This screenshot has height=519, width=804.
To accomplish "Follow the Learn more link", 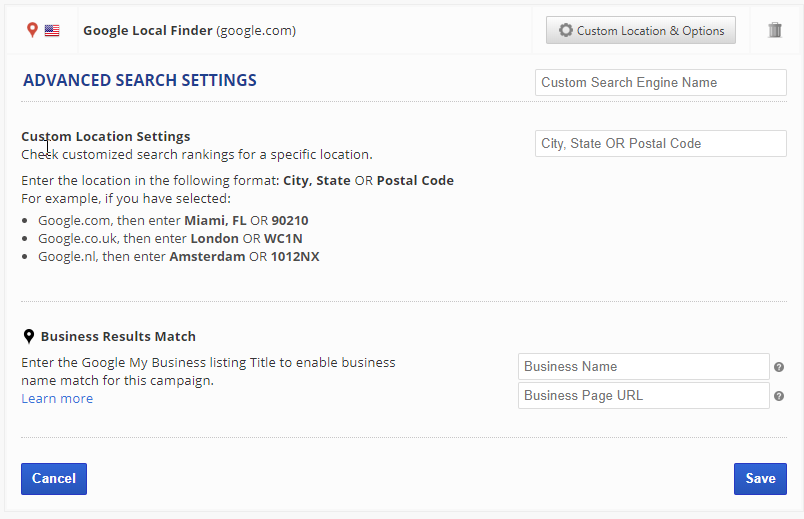I will tap(57, 399).
